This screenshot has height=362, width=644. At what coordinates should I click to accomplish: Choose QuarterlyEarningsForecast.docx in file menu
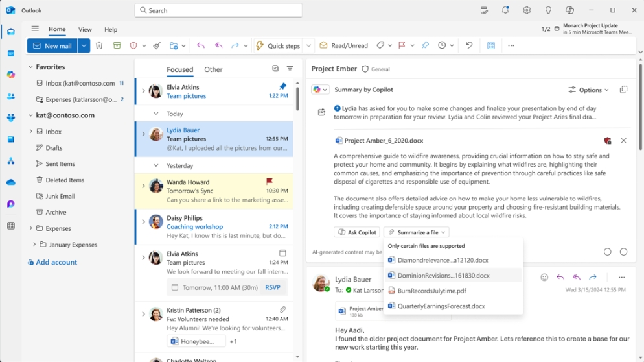click(x=454, y=306)
